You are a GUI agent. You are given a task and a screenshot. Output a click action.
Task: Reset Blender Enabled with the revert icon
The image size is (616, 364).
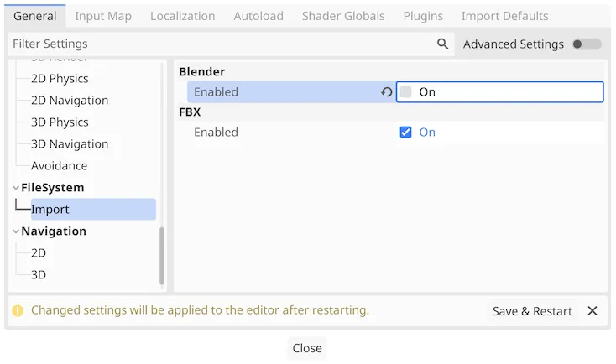[x=387, y=92]
